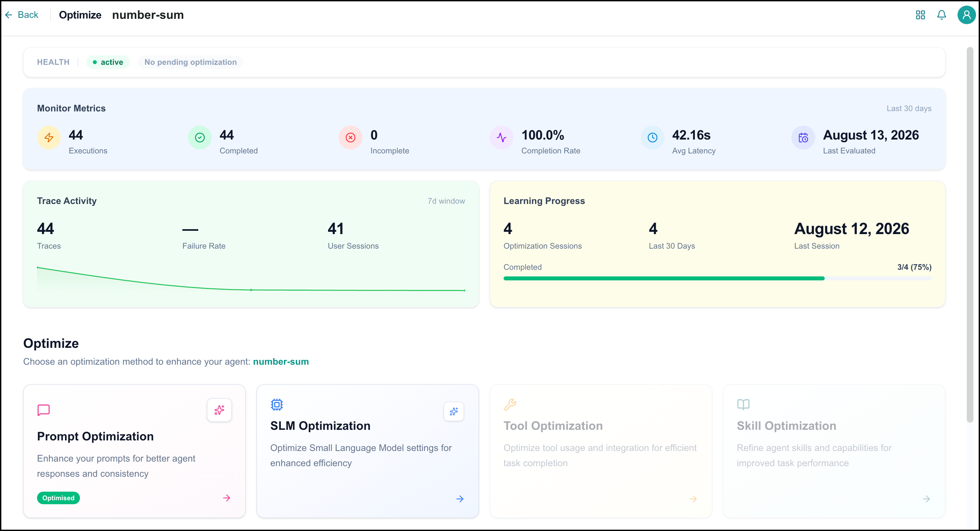Open the user profile avatar
The height and width of the screenshot is (531, 980).
coord(966,15)
